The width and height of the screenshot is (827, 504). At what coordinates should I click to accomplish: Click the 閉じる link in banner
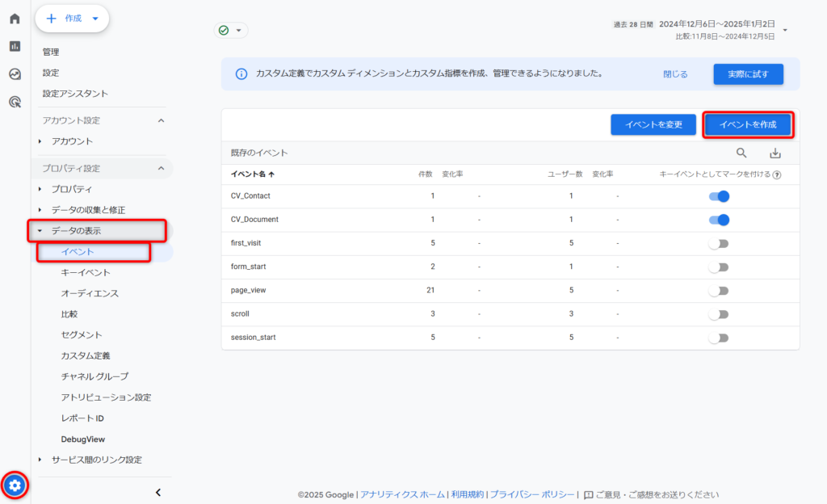tap(675, 74)
